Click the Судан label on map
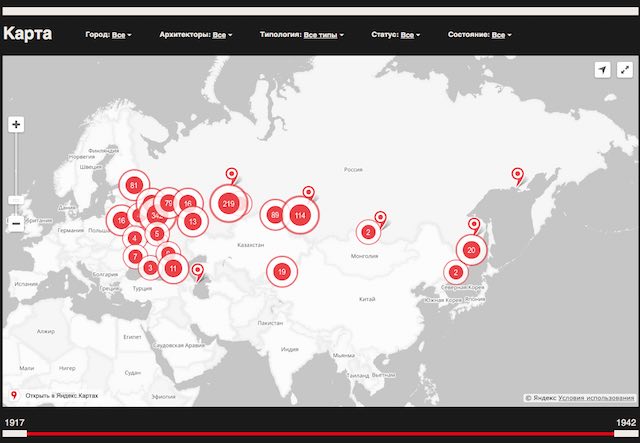Viewport: 640px width, 443px height. click(132, 372)
